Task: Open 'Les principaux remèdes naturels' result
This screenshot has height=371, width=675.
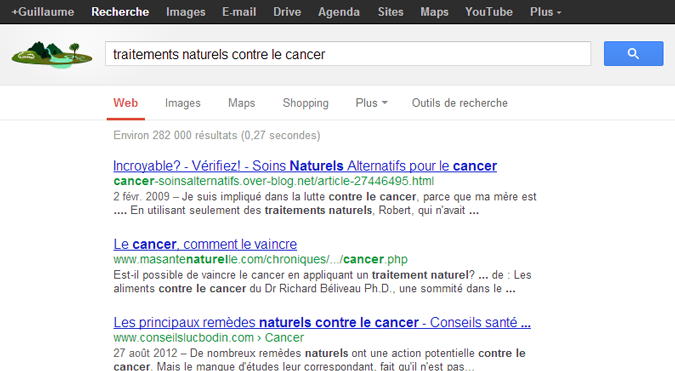Action: [x=322, y=322]
